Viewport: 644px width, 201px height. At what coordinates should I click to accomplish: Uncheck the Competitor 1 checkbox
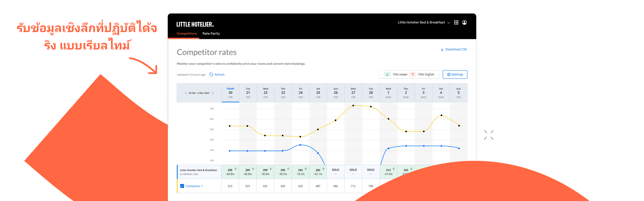coord(182,186)
